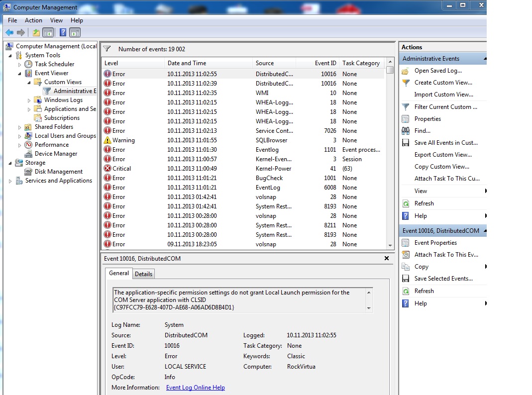
Task: Click the Error icon on BugCheck row
Action: [x=107, y=178]
